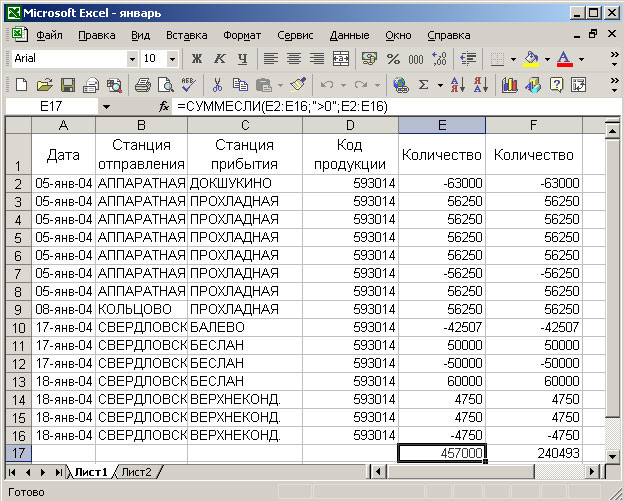The width and height of the screenshot is (624, 501).
Task: Use the AutoSum sigma button
Action: click(x=424, y=84)
